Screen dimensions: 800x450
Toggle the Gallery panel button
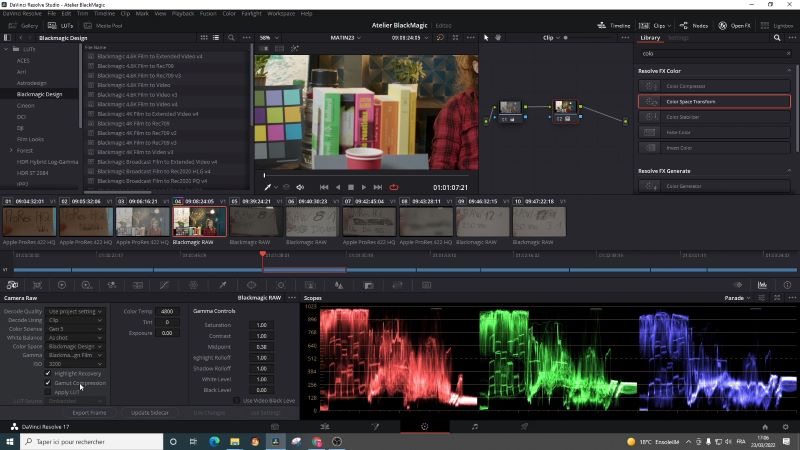coord(23,26)
